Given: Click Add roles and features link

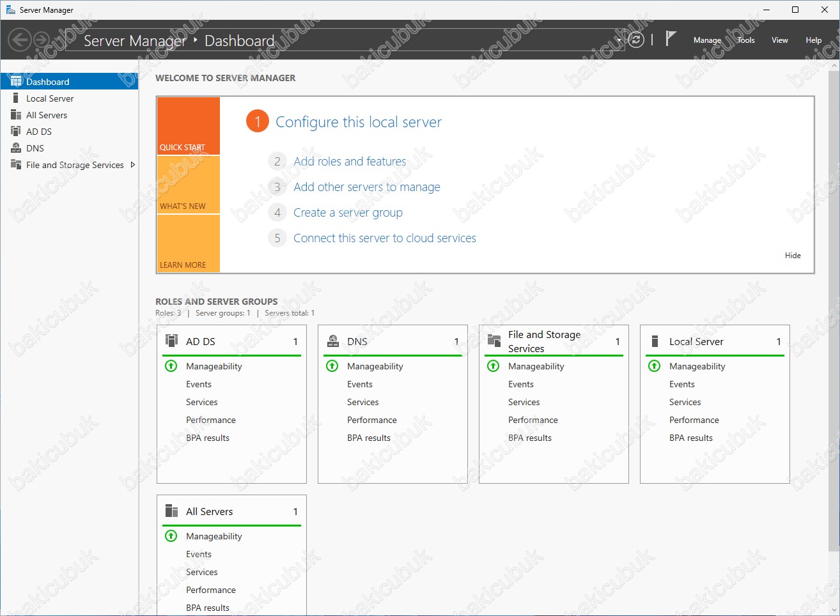Looking at the screenshot, I should point(350,162).
